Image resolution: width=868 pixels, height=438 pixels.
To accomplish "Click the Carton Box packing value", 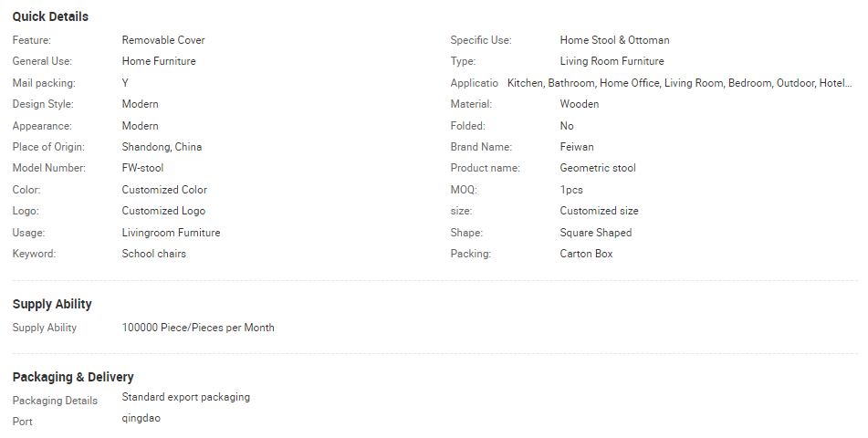I will (x=586, y=254).
